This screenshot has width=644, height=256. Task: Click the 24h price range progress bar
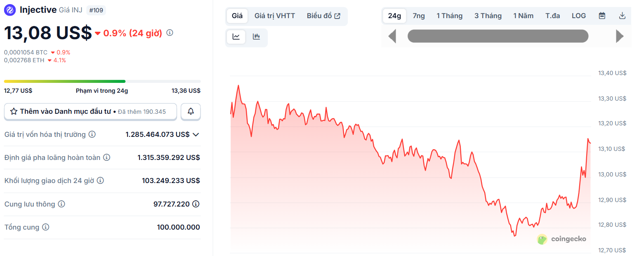click(x=102, y=81)
